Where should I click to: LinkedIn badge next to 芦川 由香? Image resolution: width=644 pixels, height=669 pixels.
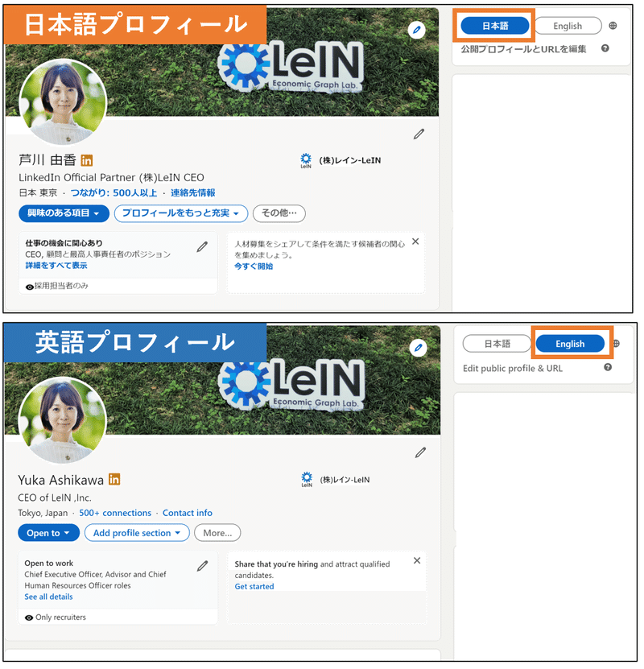click(x=87, y=160)
